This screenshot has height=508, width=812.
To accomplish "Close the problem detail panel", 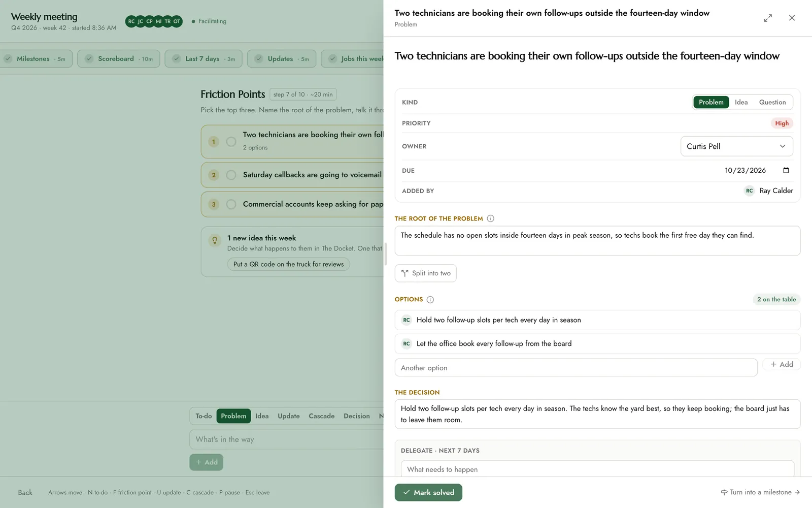I will (792, 18).
